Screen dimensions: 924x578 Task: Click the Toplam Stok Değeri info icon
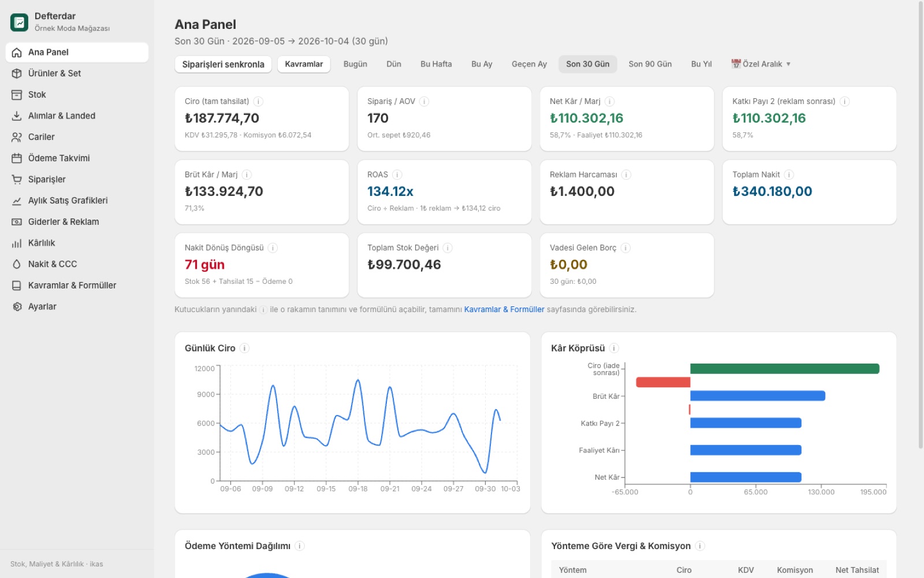tap(448, 248)
